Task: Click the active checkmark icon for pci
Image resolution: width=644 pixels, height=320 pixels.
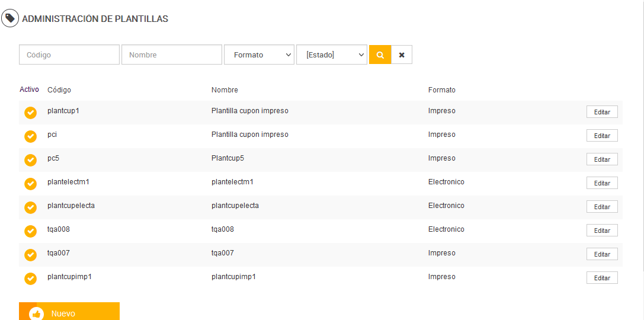Action: pos(31,136)
